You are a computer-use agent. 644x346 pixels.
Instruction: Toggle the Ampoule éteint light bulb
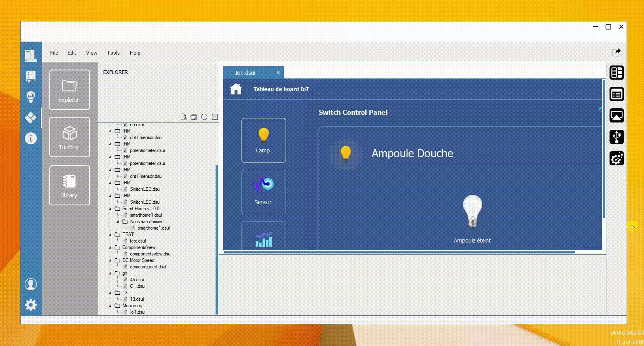tap(472, 211)
